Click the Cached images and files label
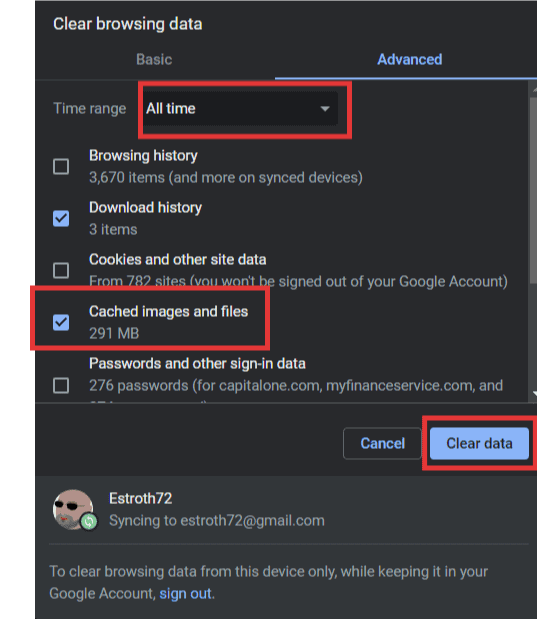This screenshot has height=619, width=537. tap(169, 311)
